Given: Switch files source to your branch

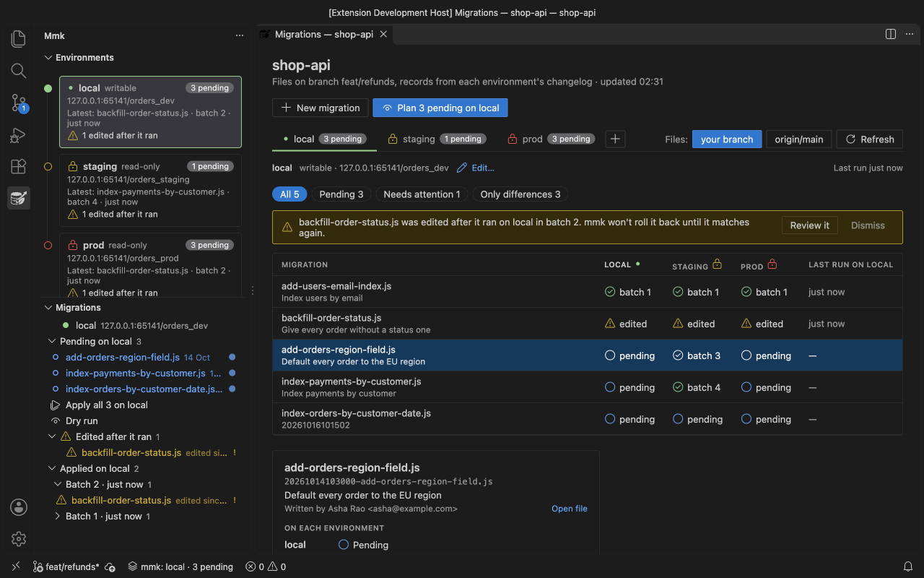Looking at the screenshot, I should tap(727, 139).
